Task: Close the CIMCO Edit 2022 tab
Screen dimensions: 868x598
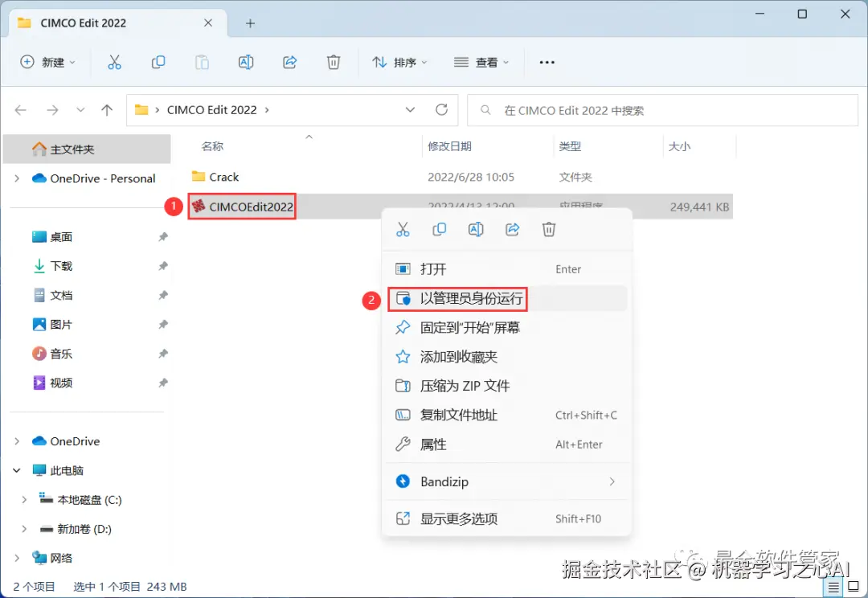Action: point(208,23)
